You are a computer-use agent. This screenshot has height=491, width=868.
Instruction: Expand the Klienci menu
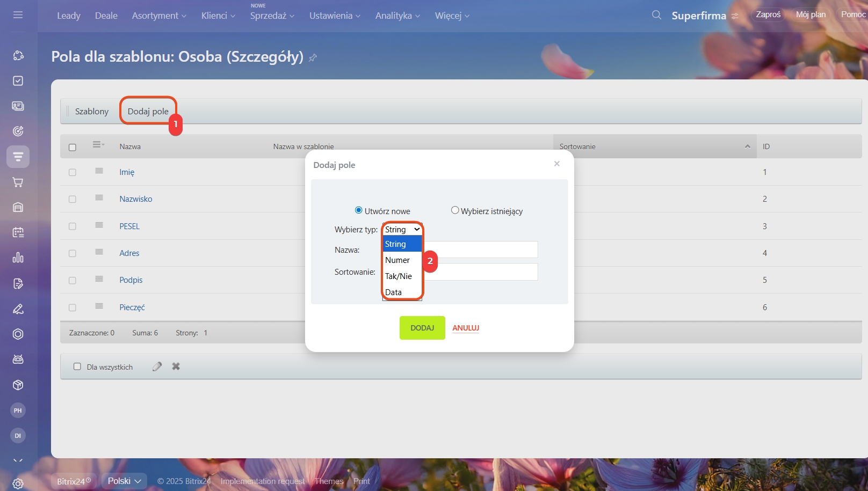click(x=218, y=16)
